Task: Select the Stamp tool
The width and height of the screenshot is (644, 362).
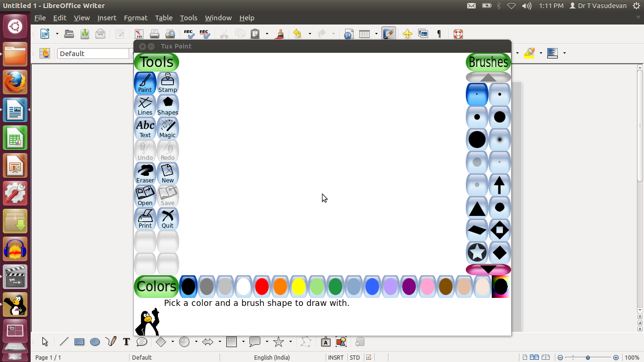Action: point(168,83)
